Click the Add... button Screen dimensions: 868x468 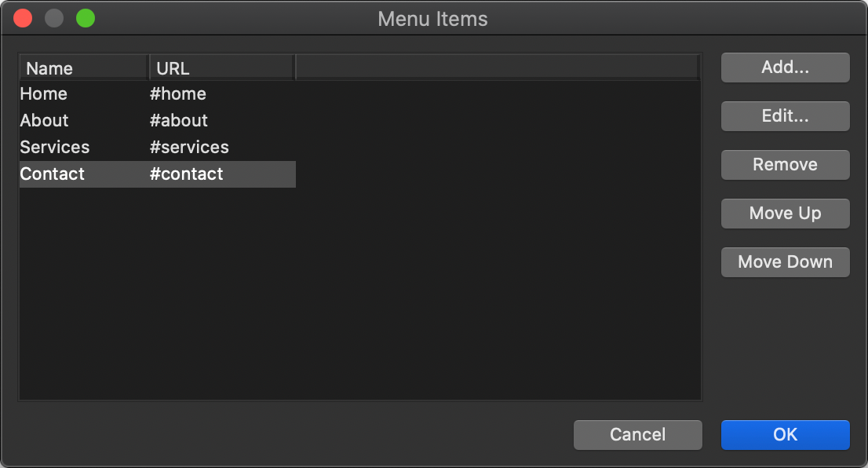click(x=785, y=68)
